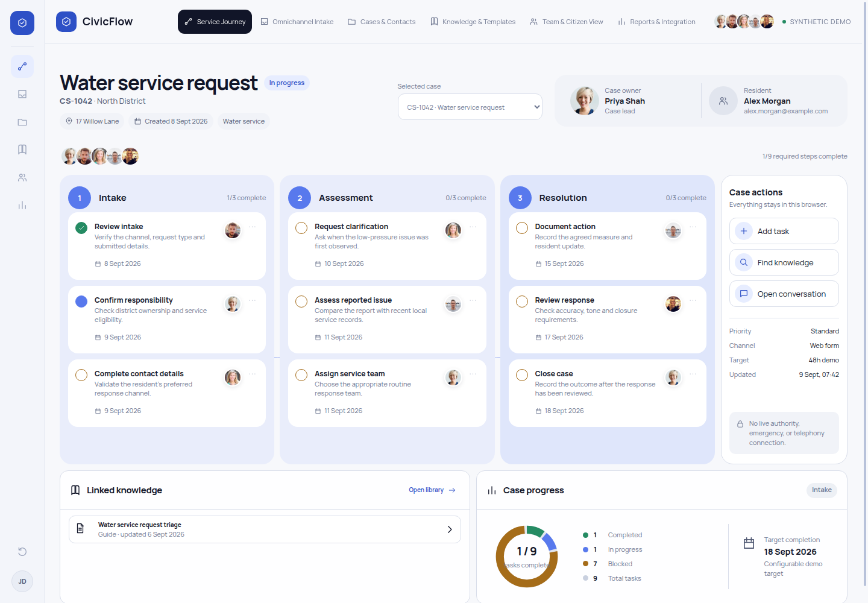Viewport: 868px width, 603px height.
Task: Open the team people sidebar icon
Action: (x=22, y=177)
